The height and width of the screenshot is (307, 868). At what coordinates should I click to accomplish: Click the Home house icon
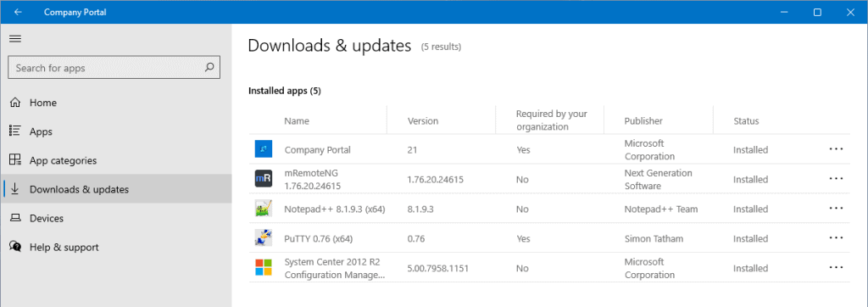(15, 103)
